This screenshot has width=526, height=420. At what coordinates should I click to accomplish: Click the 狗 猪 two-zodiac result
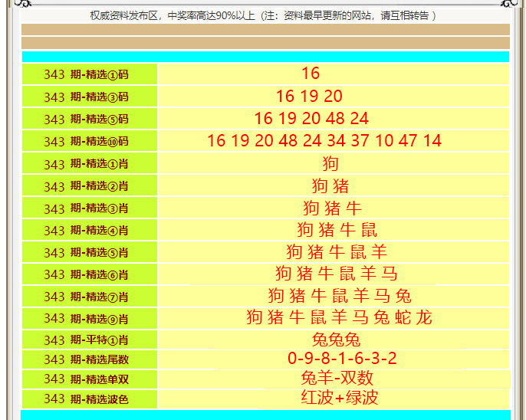(x=330, y=186)
